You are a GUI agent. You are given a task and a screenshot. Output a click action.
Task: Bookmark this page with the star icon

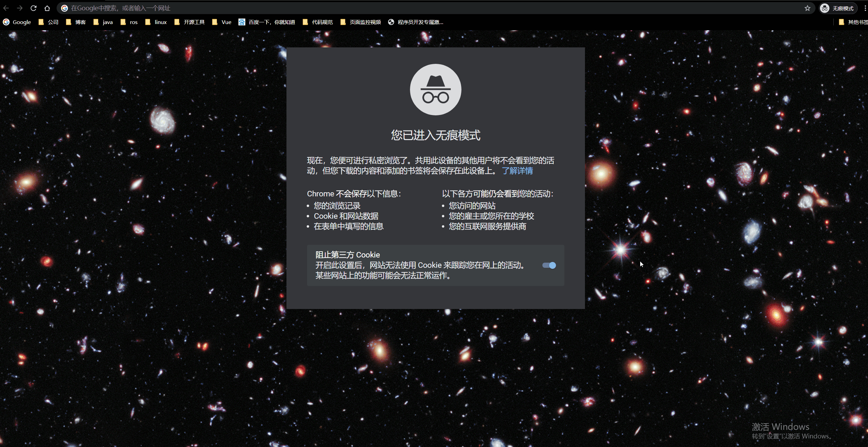(807, 8)
